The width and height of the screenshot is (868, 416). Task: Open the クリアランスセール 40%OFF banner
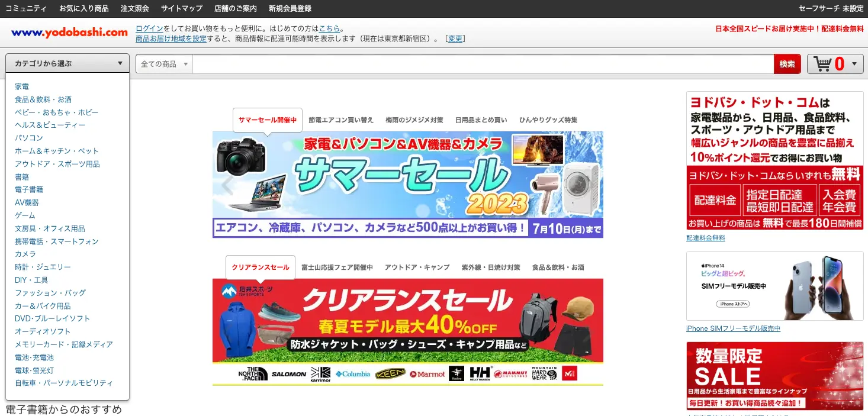(x=408, y=332)
